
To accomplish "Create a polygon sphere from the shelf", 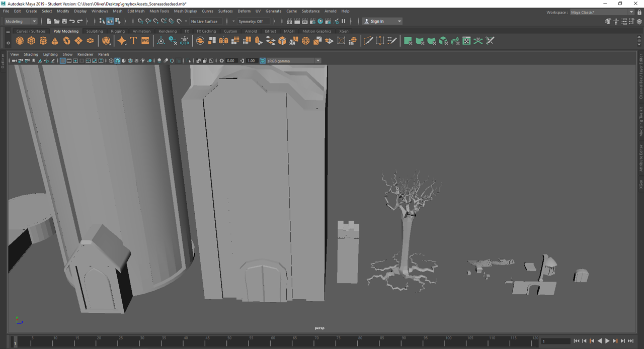I will (20, 41).
